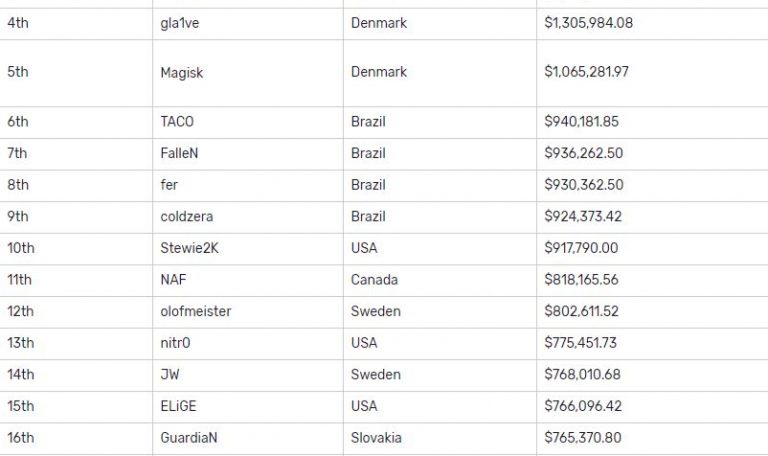This screenshot has width=768, height=456.
Task: Click the $1,305,984.08 earnings value
Action: (x=588, y=23)
